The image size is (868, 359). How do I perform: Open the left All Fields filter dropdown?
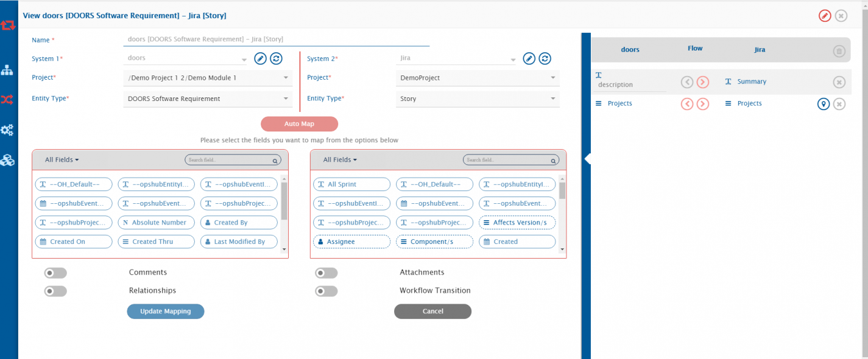point(62,160)
